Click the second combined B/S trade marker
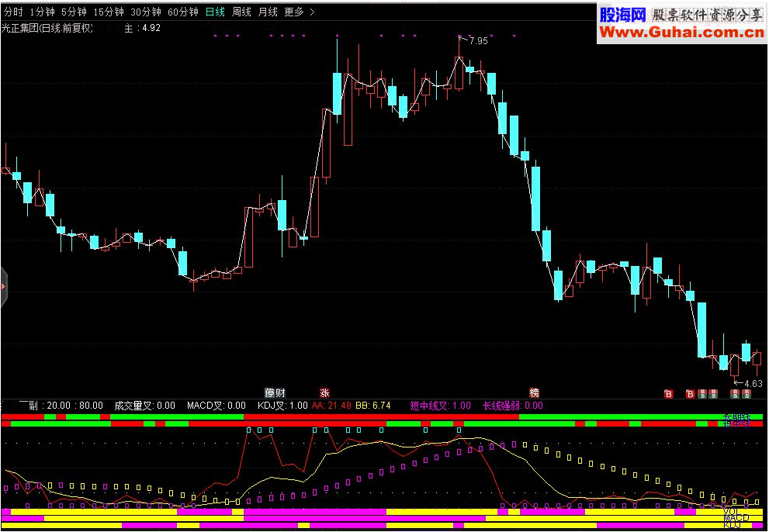 (x=713, y=393)
